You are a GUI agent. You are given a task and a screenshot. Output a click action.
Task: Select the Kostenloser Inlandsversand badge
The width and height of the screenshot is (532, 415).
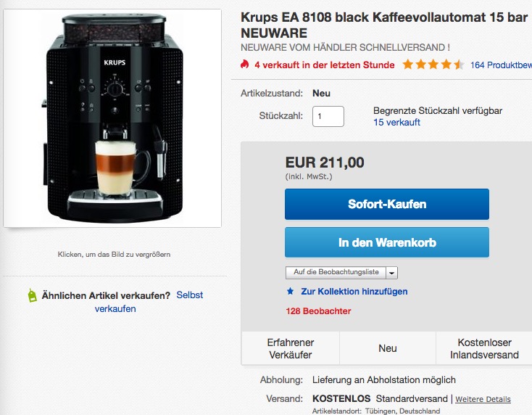(x=484, y=348)
